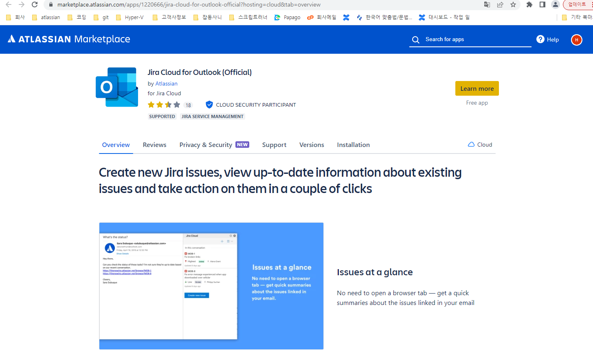
Task: Click the translate page icon
Action: click(x=487, y=4)
